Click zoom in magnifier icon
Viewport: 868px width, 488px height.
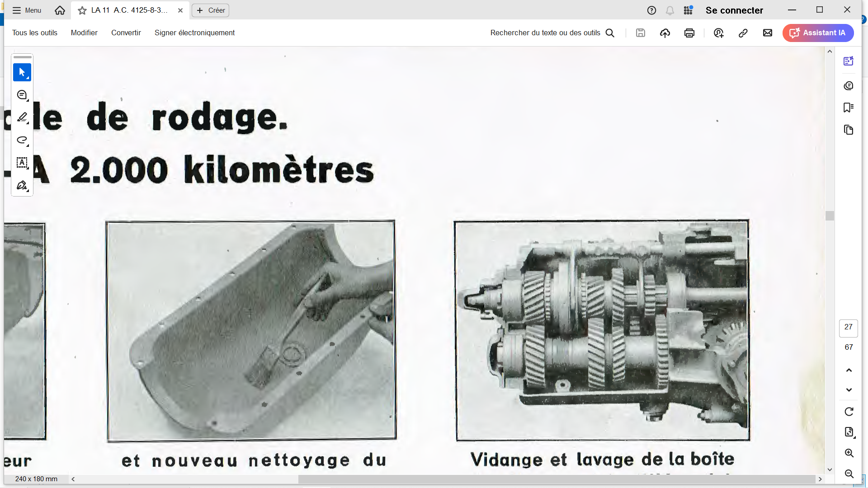point(849,453)
